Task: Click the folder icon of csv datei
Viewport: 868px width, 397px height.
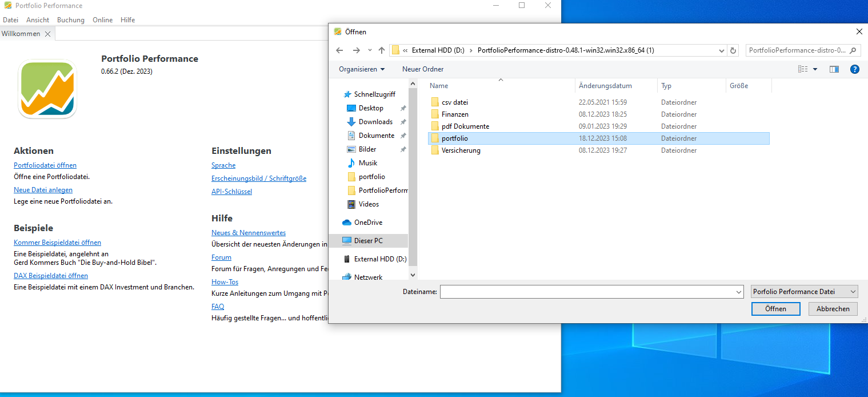Action: (x=435, y=102)
